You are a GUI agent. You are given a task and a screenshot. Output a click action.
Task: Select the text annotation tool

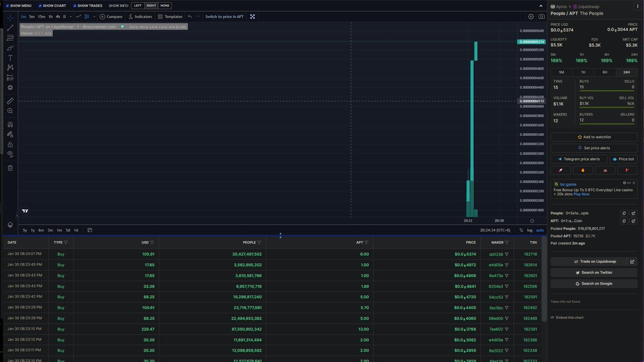point(10,57)
